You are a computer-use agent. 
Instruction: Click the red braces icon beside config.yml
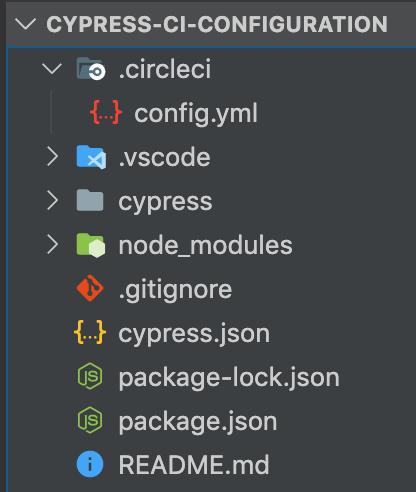coord(106,112)
